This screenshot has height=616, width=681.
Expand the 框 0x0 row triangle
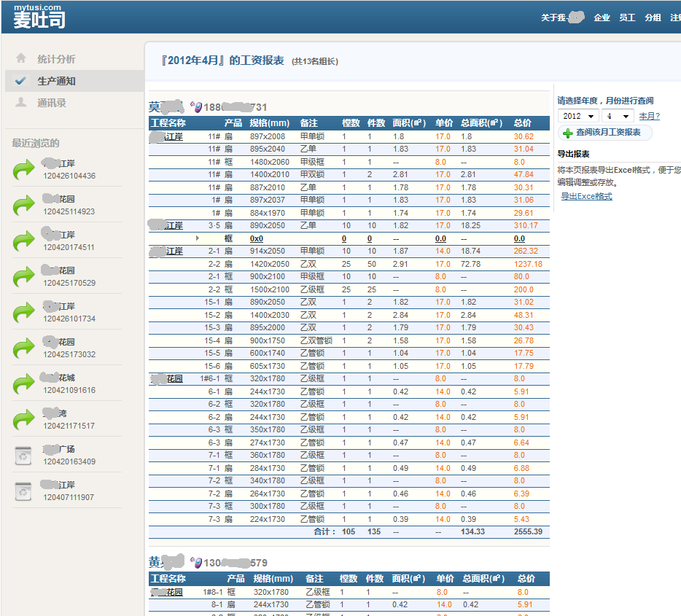click(x=197, y=238)
